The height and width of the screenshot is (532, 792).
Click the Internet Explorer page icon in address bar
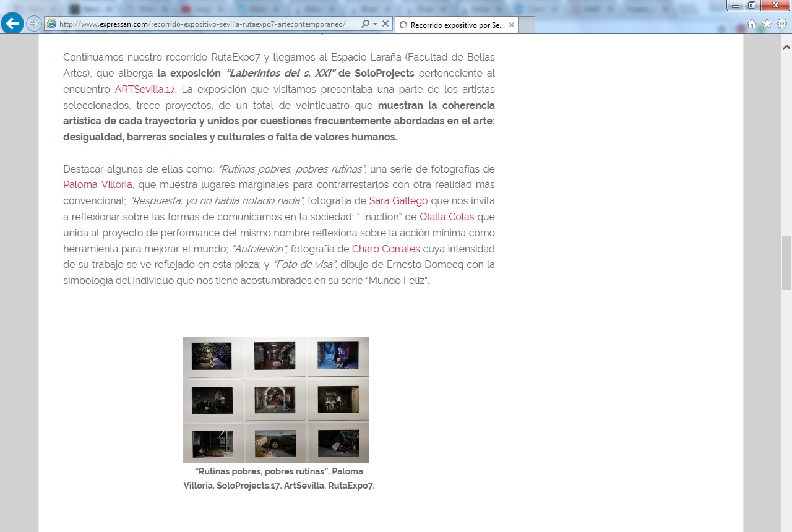51,24
